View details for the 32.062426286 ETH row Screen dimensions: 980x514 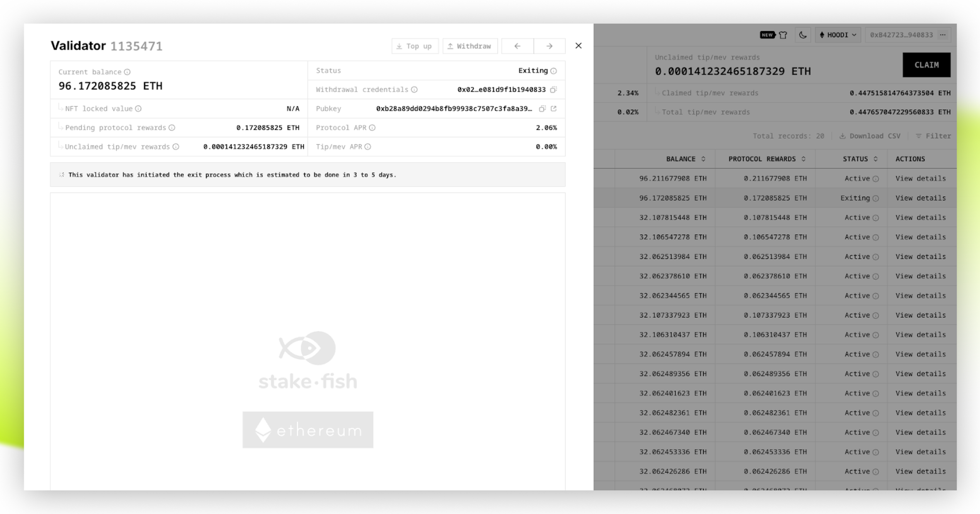point(921,472)
